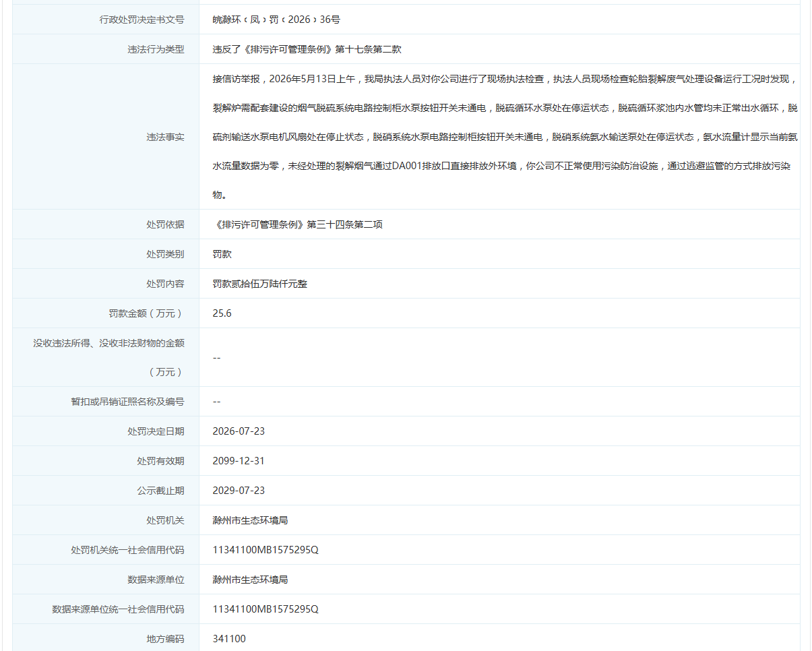Image resolution: width=812 pixels, height=651 pixels.
Task: Click 违反了《排污许可管理条例》第十七条第二款 value
Action: tap(307, 49)
